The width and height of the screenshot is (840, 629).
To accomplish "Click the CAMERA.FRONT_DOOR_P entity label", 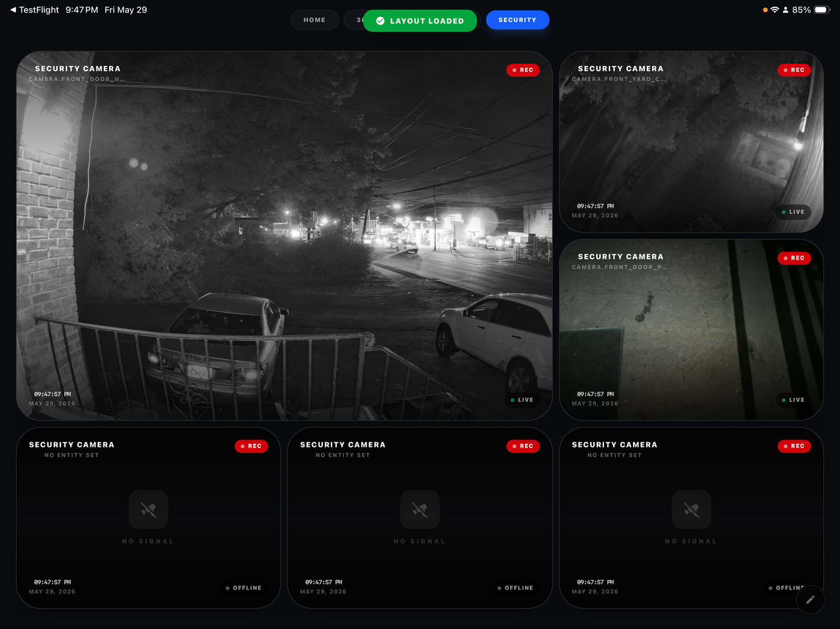I will tap(620, 267).
